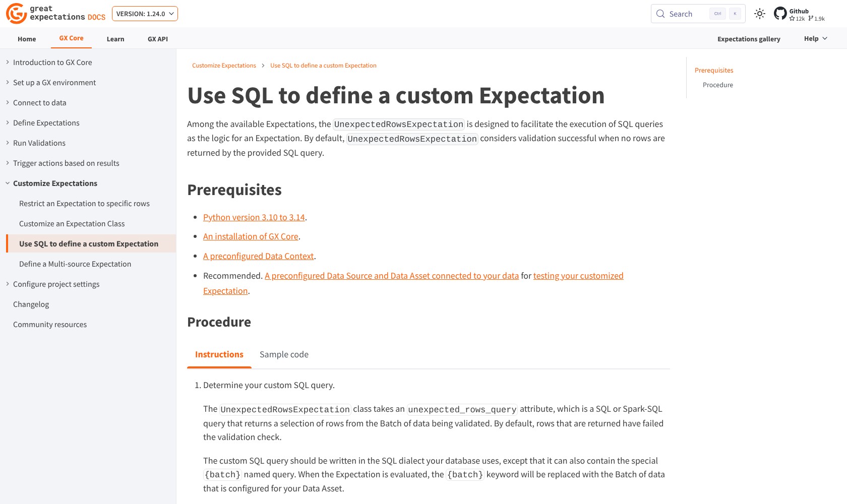
Task: Open Customize an Expectation Class page
Action: click(x=72, y=223)
